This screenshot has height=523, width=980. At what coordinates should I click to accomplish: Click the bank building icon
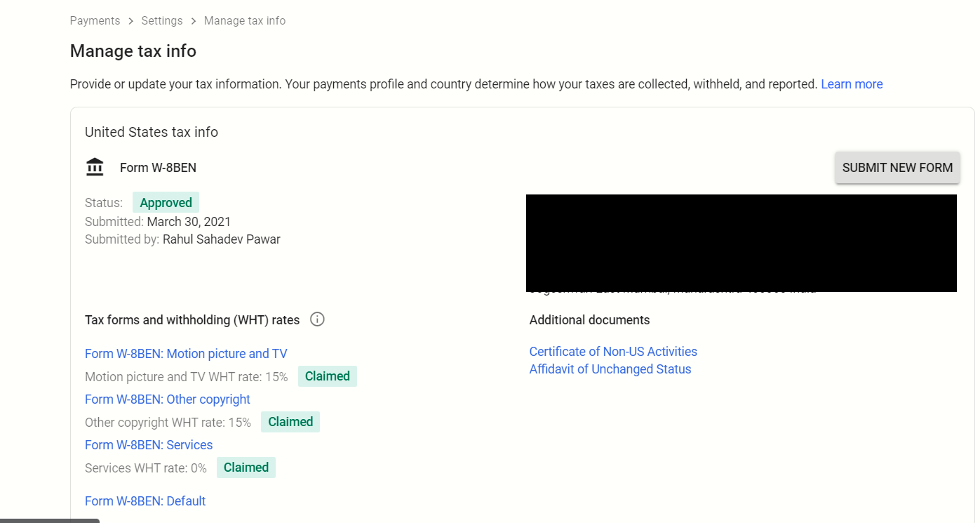(95, 167)
